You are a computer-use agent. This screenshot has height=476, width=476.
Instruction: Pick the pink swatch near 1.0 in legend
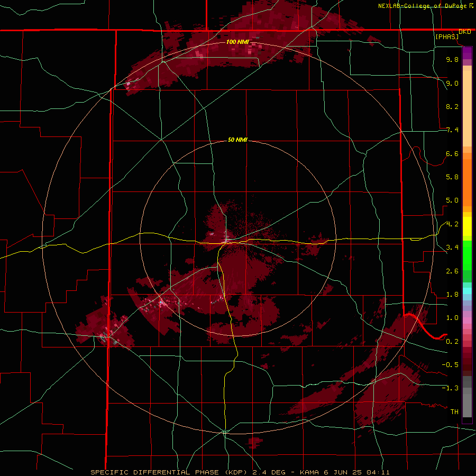point(467,321)
